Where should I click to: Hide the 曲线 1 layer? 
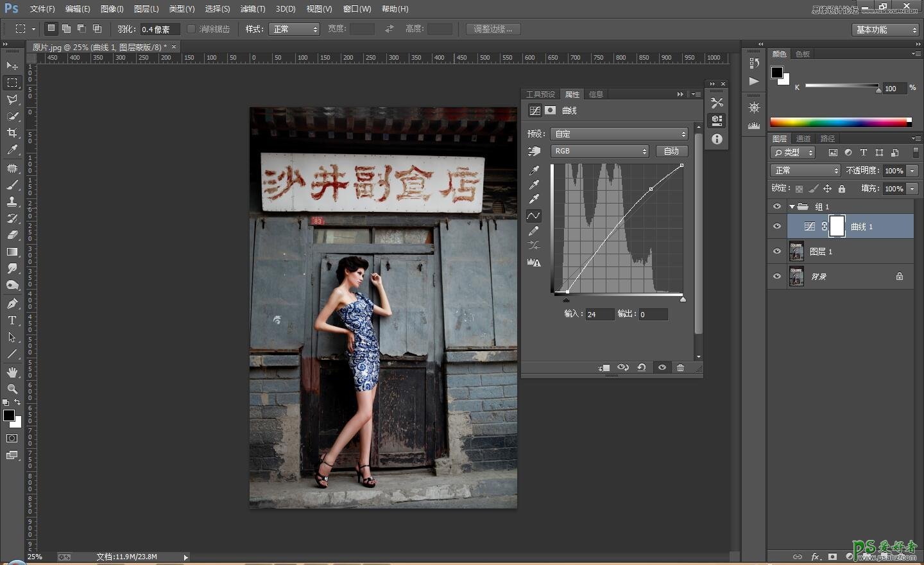coord(777,227)
